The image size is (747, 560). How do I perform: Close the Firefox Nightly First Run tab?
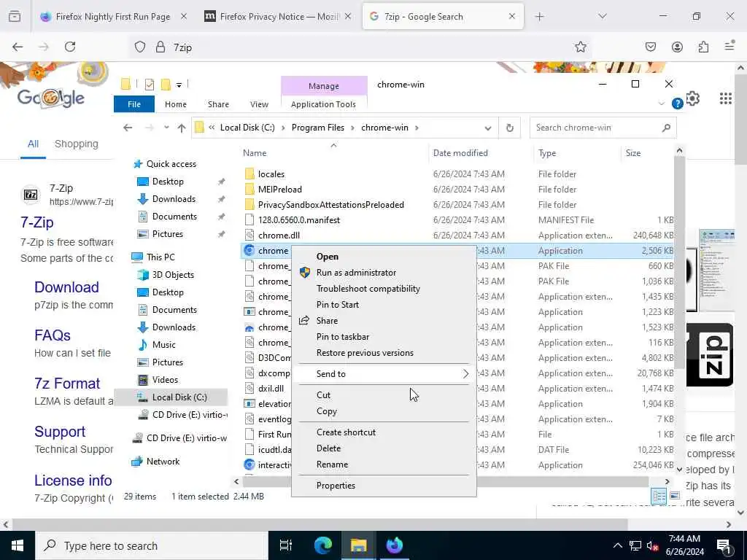(183, 16)
